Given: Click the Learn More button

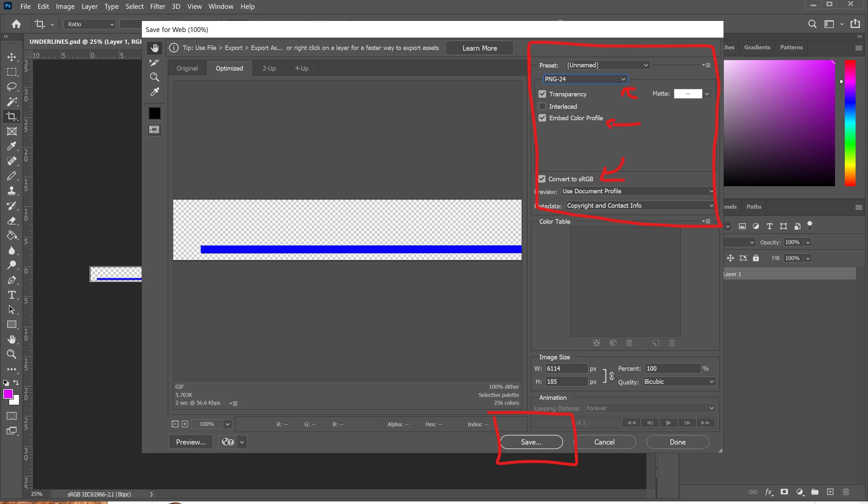Looking at the screenshot, I should (x=479, y=48).
